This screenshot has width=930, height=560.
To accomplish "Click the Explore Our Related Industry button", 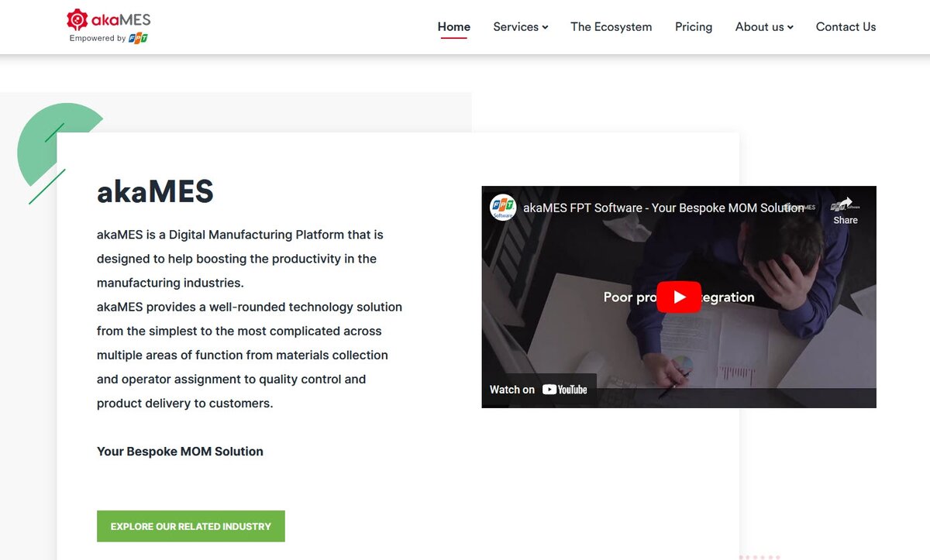I will (x=191, y=526).
